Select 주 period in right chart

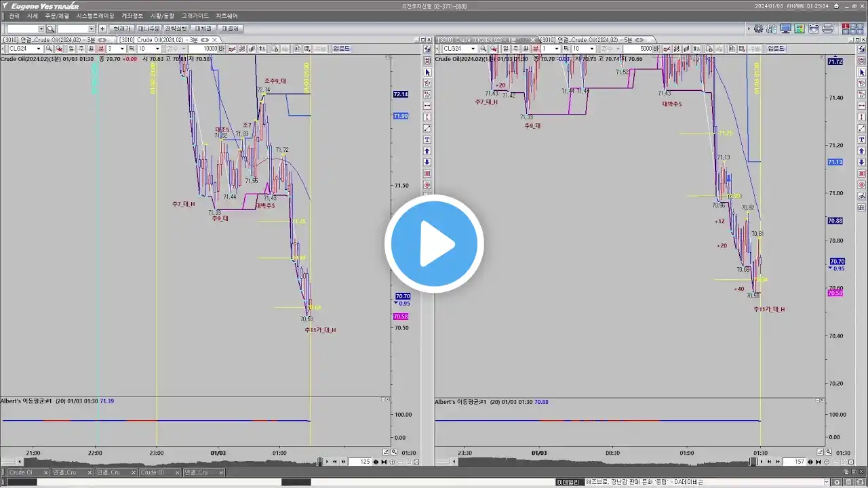pos(515,48)
